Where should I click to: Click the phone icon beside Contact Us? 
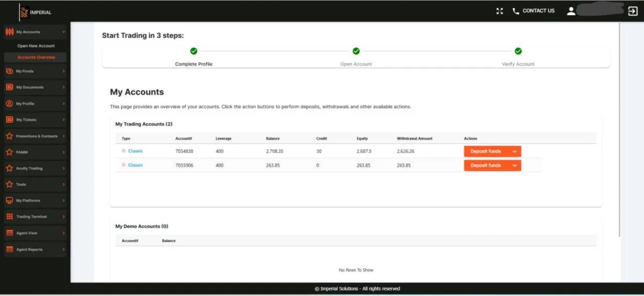[x=516, y=11]
